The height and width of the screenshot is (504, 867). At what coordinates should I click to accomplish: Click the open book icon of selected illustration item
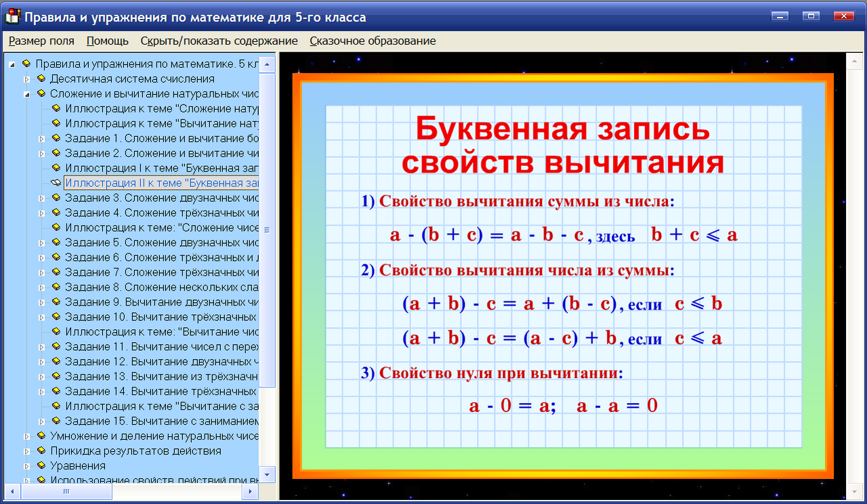click(x=54, y=182)
